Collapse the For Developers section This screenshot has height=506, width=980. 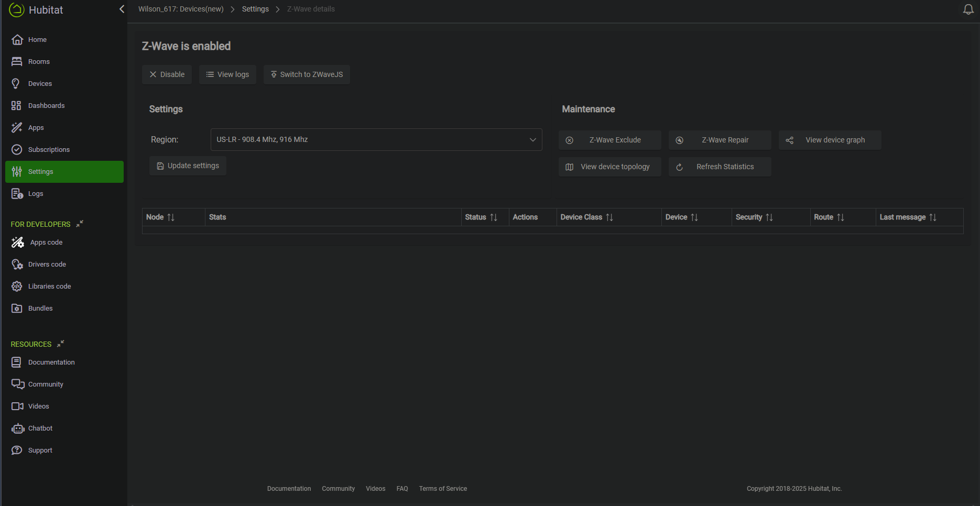[x=80, y=224]
